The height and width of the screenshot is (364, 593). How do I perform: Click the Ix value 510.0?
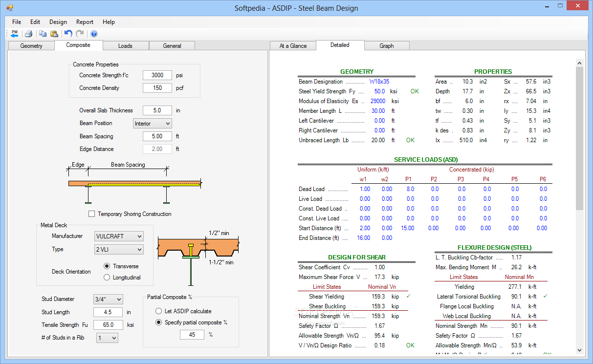click(465, 140)
